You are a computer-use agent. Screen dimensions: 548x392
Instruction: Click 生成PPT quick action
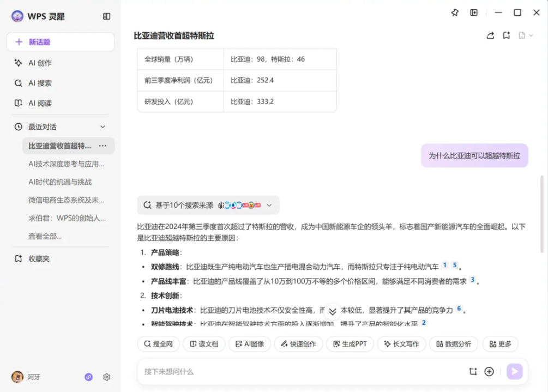click(350, 344)
